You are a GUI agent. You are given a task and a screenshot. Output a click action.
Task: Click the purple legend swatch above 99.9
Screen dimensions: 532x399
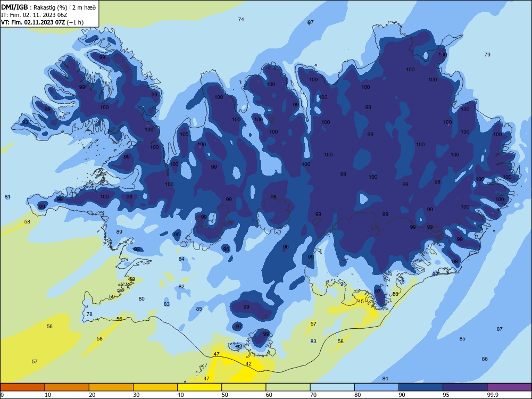(509, 387)
